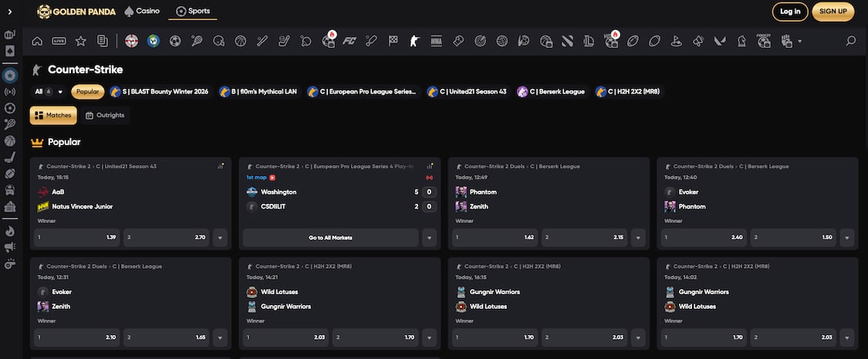Expand markets for Phantom vs Zenith
The width and height of the screenshot is (868, 359).
(x=638, y=238)
